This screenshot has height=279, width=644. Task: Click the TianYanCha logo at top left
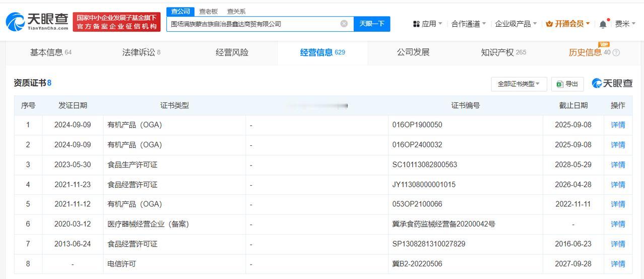[37, 21]
